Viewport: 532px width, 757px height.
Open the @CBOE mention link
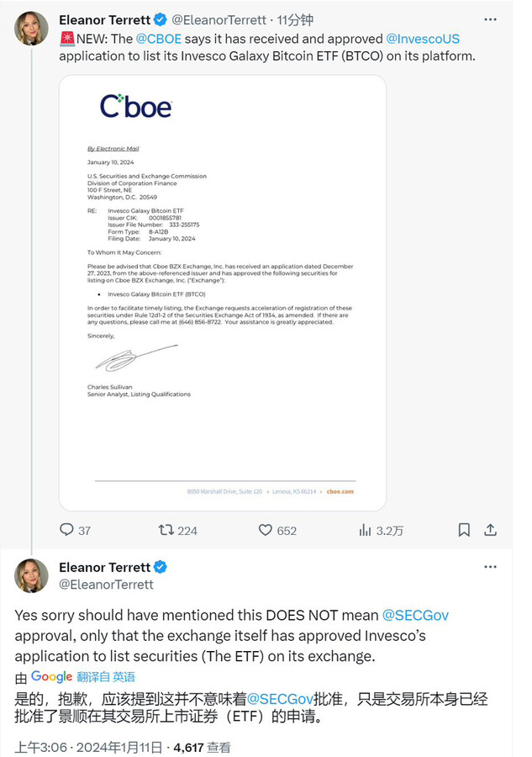tap(158, 39)
